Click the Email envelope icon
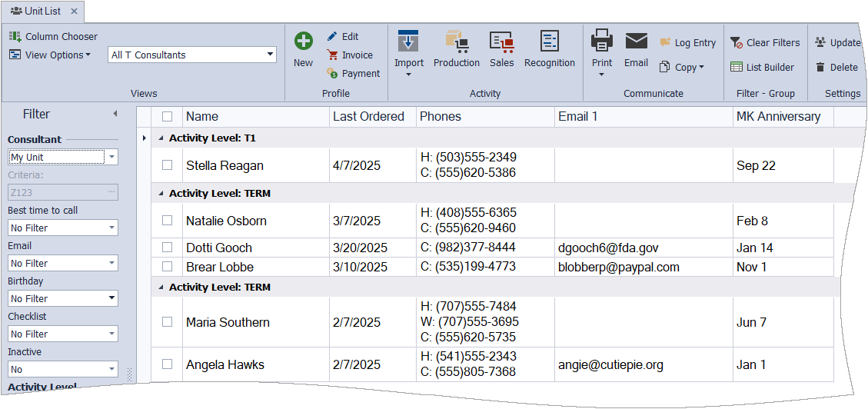868x409 pixels. (x=636, y=42)
